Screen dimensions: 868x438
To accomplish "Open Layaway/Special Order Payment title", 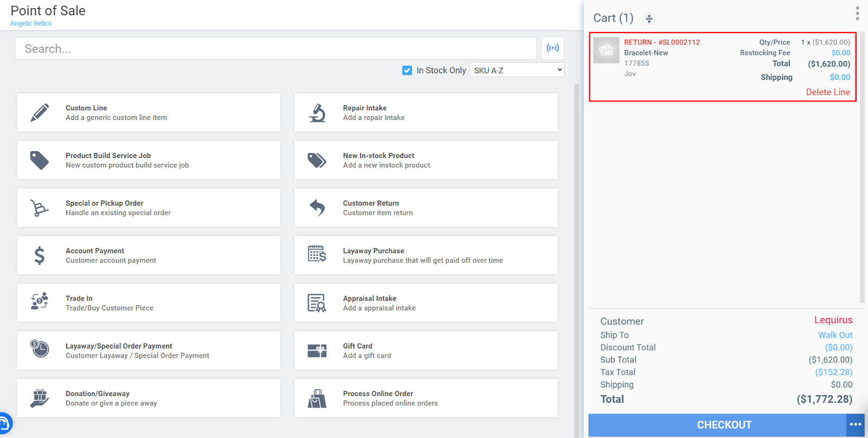I will click(119, 346).
